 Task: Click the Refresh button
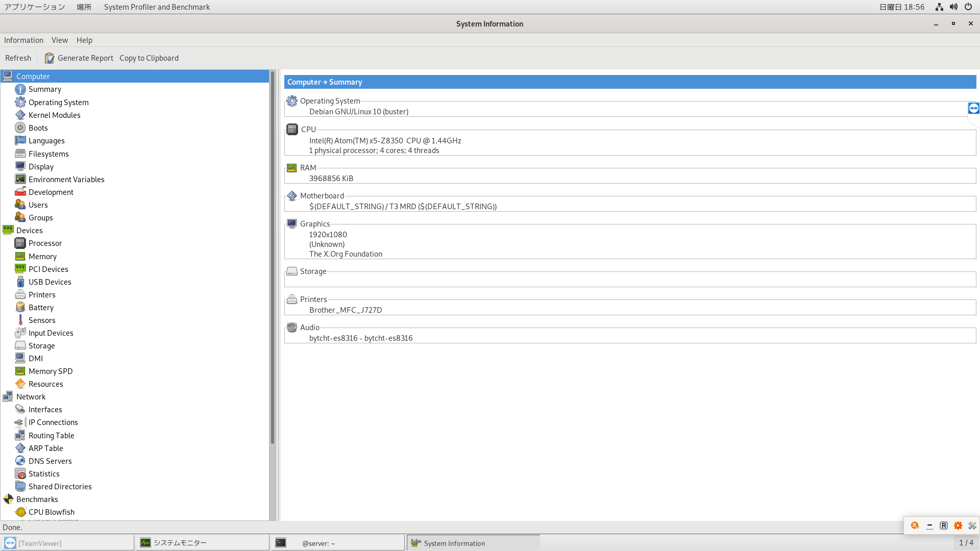coord(18,58)
